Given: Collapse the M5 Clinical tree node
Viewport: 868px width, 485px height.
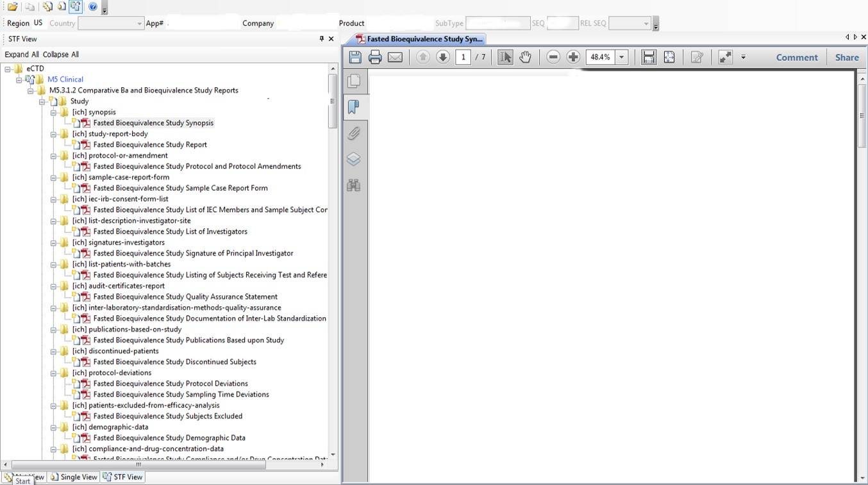Looking at the screenshot, I should [x=19, y=79].
